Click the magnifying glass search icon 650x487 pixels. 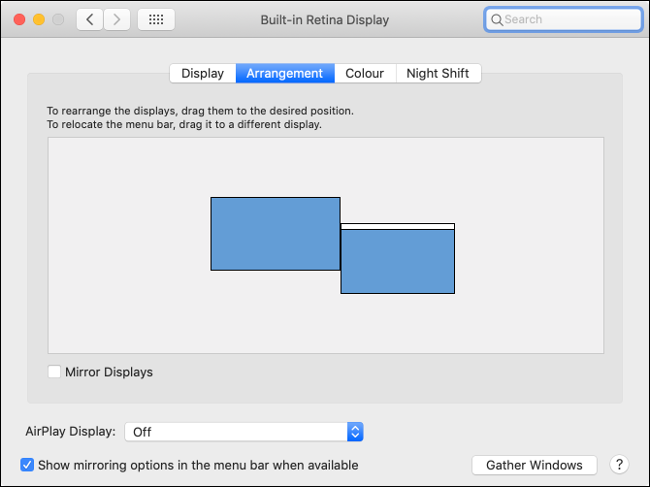click(x=496, y=20)
